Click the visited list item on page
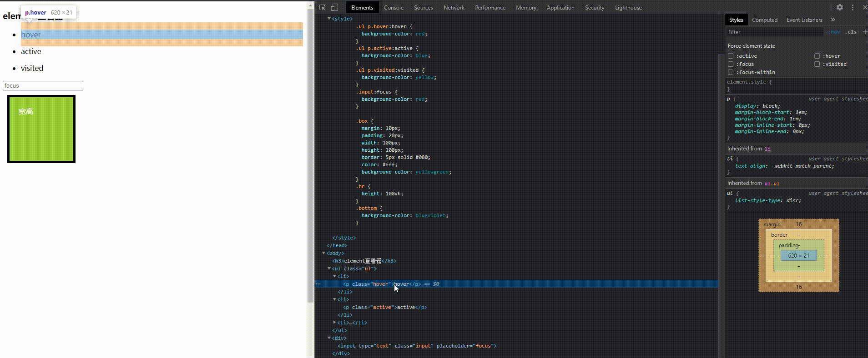Image resolution: width=868 pixels, height=358 pixels. click(x=32, y=68)
